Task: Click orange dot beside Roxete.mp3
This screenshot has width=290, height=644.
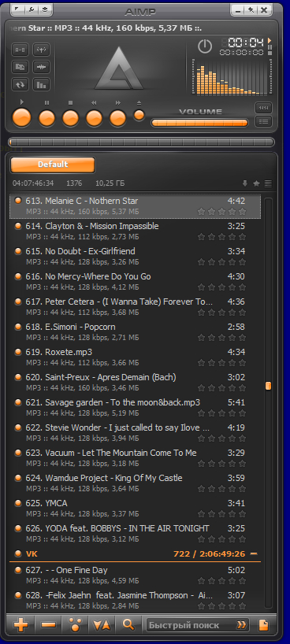Action: (17, 352)
